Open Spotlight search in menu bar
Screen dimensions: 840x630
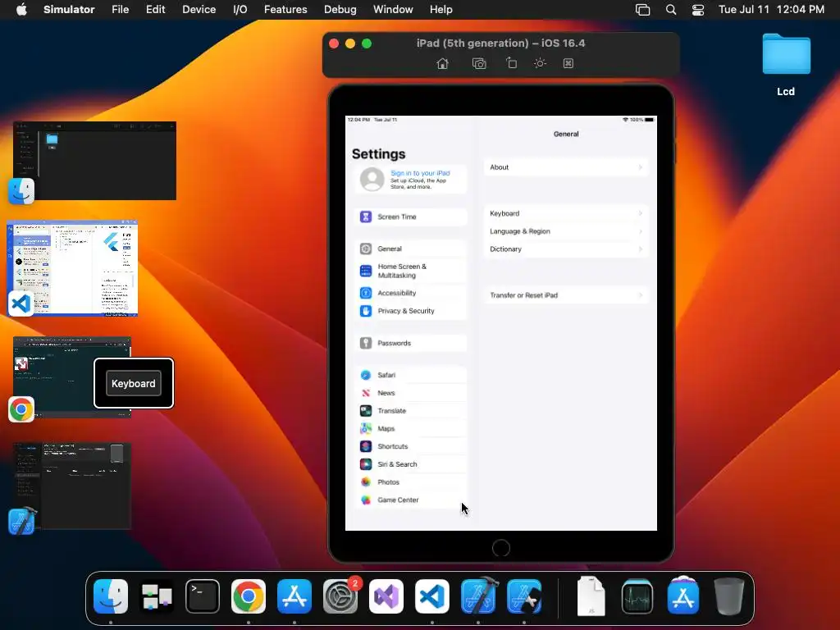point(671,10)
